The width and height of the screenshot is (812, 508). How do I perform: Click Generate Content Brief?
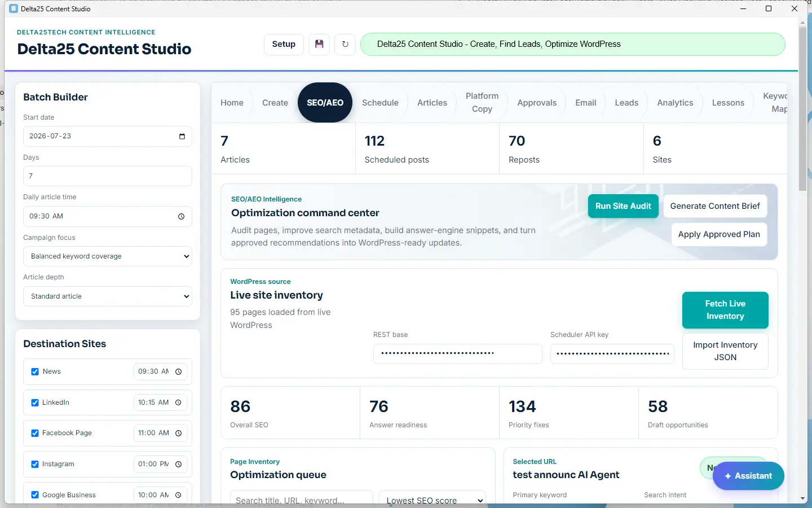pos(715,206)
